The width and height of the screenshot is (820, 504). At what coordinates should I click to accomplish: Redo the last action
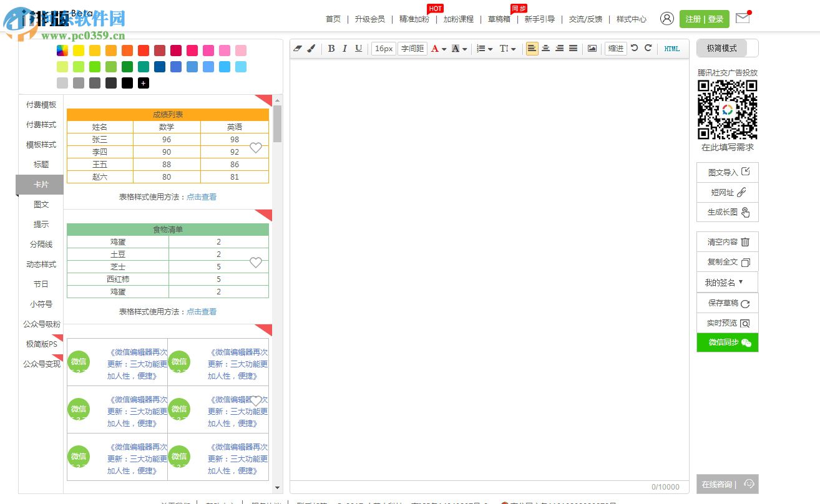pos(648,49)
